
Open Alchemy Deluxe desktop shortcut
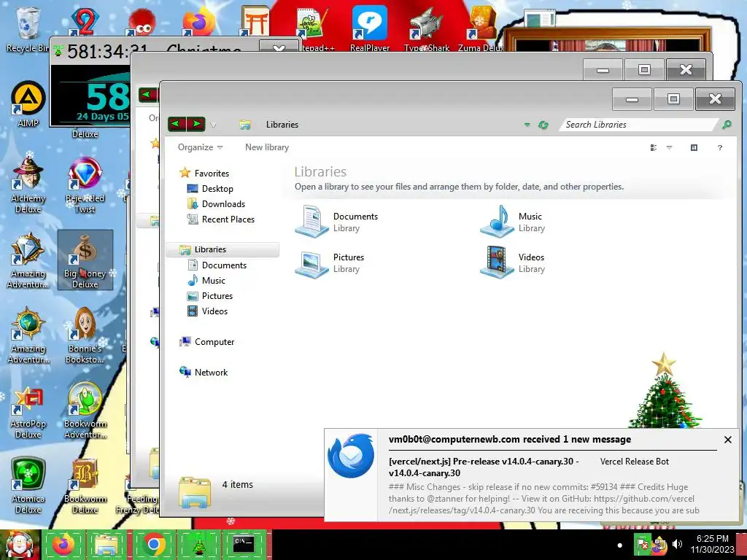(x=28, y=184)
